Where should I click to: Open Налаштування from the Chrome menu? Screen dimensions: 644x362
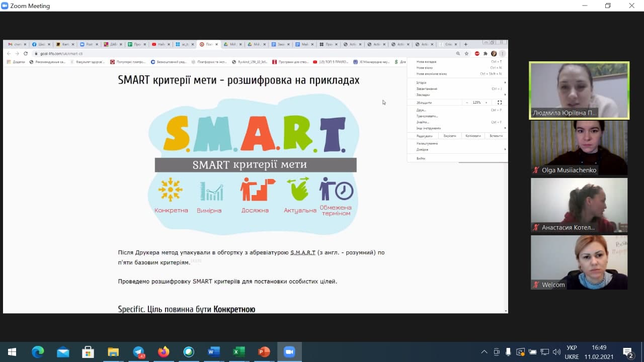click(427, 143)
